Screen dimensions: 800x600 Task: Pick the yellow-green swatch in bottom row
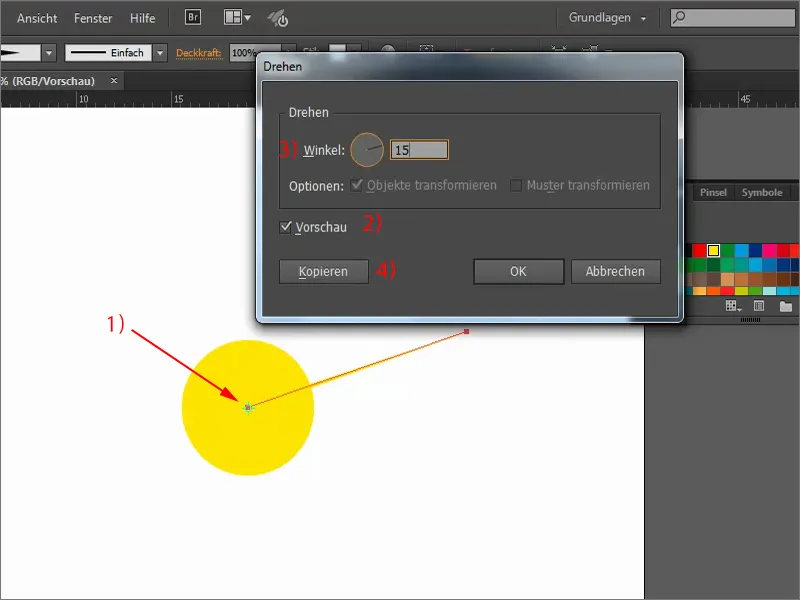coord(741,291)
